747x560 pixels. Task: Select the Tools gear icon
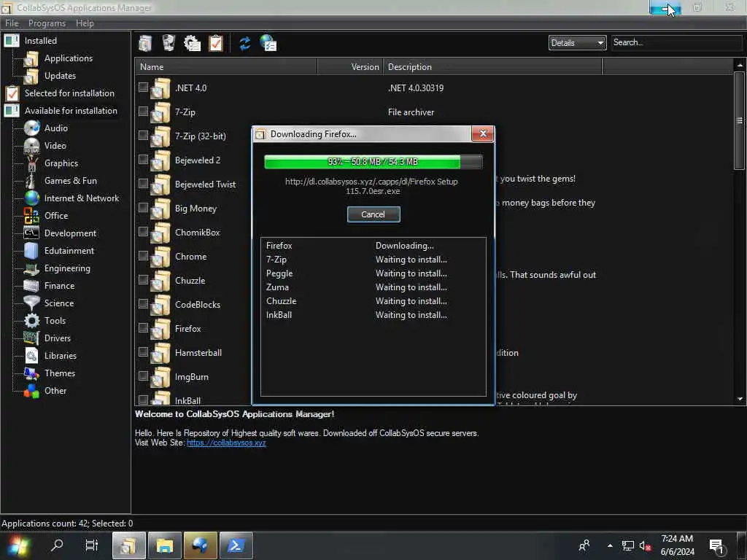point(31,321)
